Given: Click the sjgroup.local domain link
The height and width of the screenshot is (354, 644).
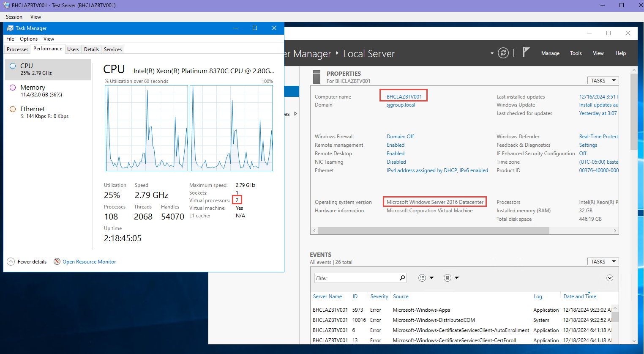Looking at the screenshot, I should (401, 105).
